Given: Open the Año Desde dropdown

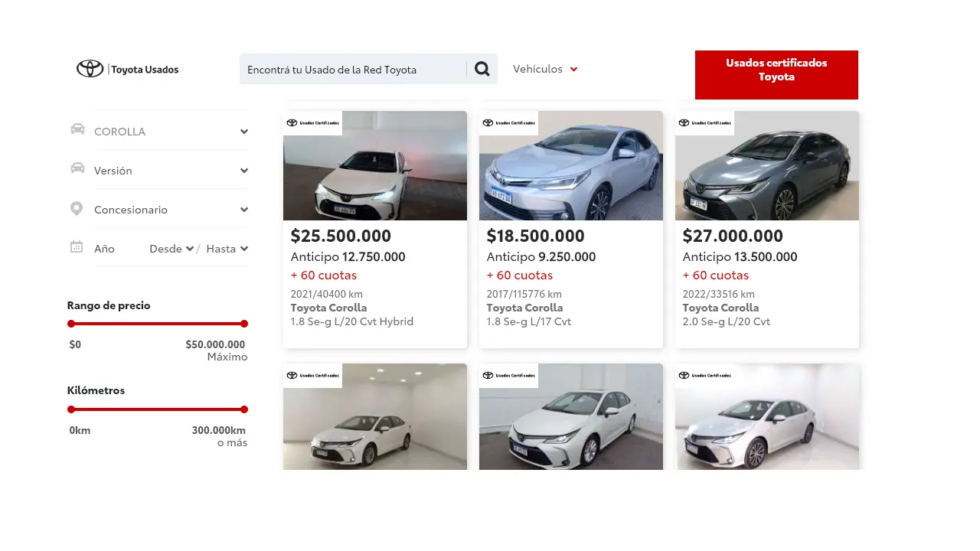Looking at the screenshot, I should point(171,249).
